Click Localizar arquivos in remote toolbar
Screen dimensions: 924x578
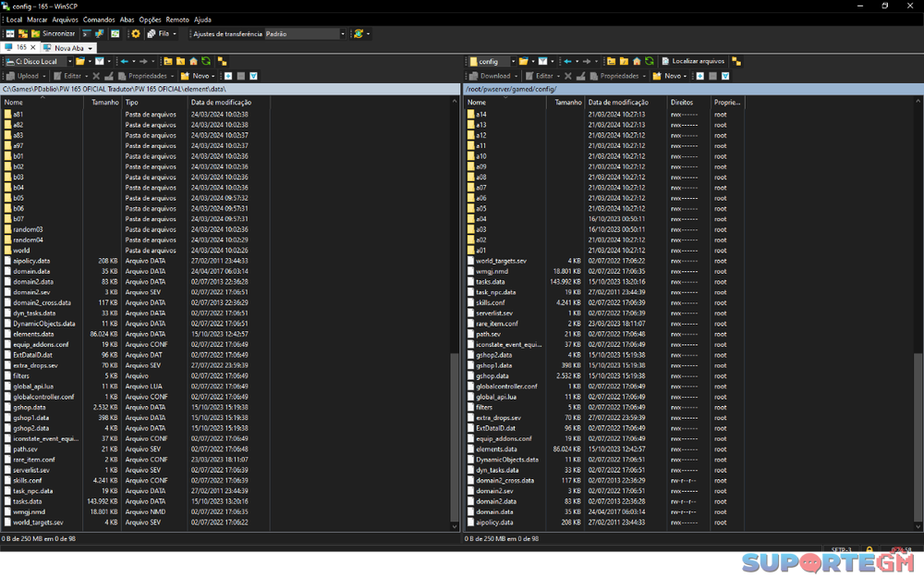[x=692, y=62]
